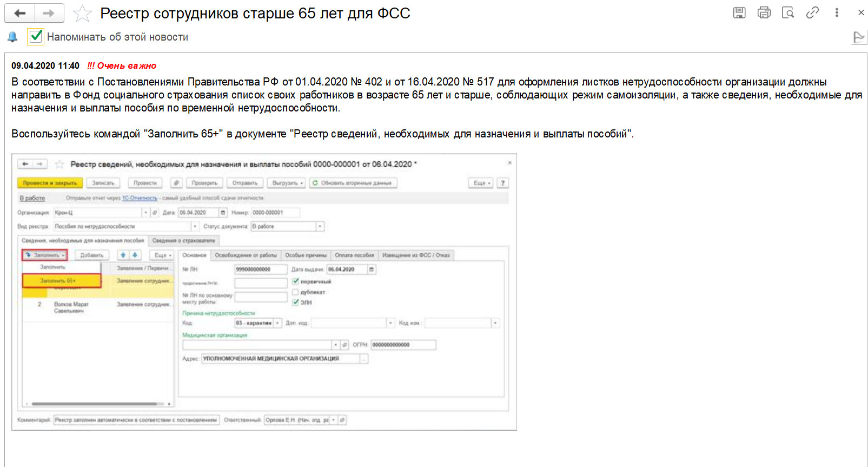Add this news to favorites with the large star

pos(82,14)
